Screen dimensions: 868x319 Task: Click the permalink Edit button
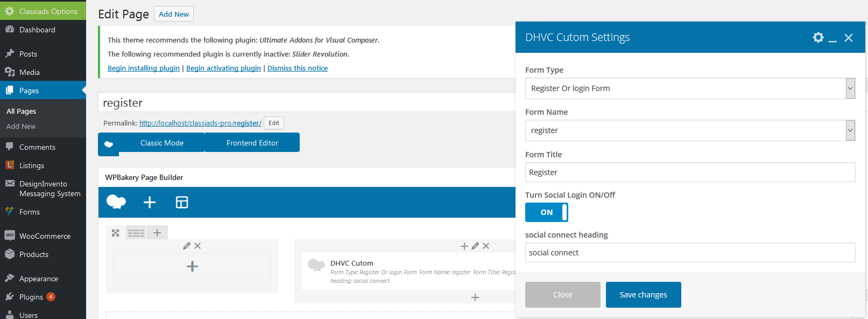coord(274,123)
